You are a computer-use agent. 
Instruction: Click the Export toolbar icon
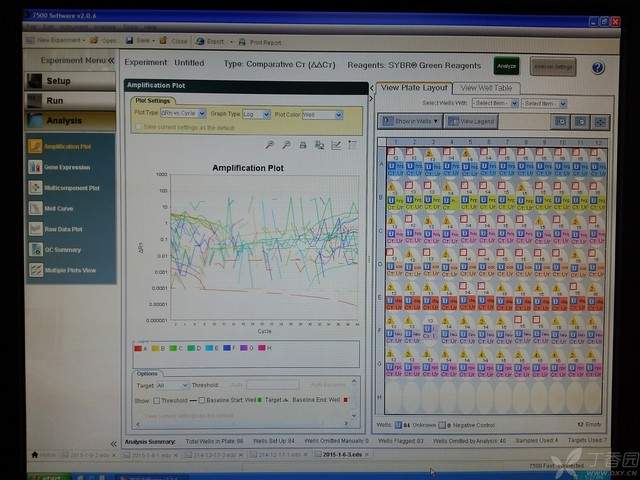200,41
